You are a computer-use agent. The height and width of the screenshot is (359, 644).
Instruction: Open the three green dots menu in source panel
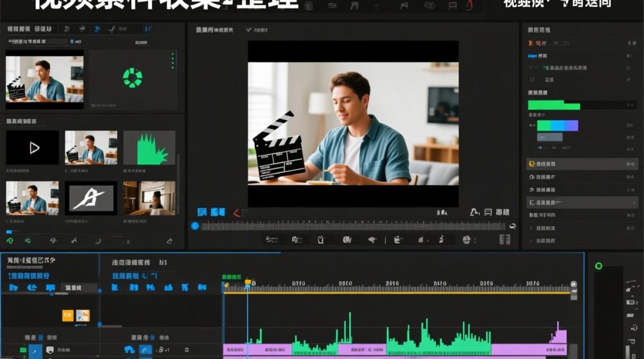(x=173, y=61)
